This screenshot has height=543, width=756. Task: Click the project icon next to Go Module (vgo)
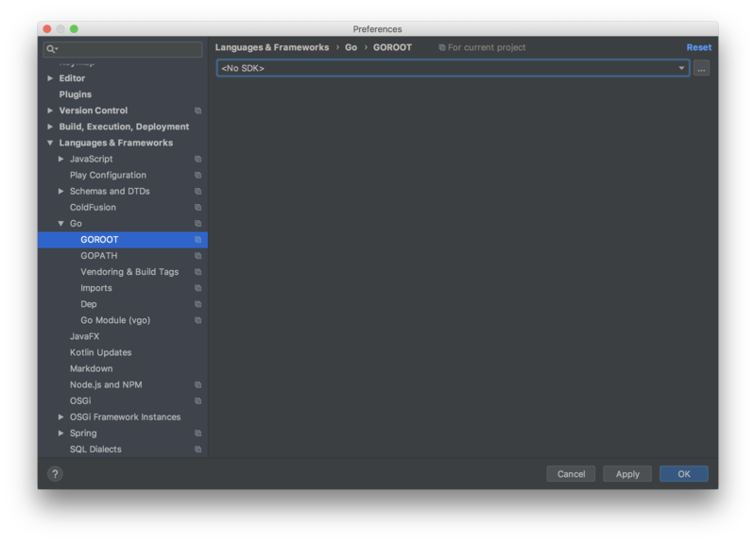[x=198, y=320]
